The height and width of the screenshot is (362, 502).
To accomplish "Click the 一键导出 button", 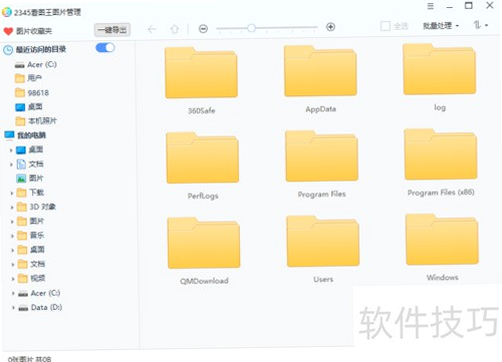I will pos(112,30).
